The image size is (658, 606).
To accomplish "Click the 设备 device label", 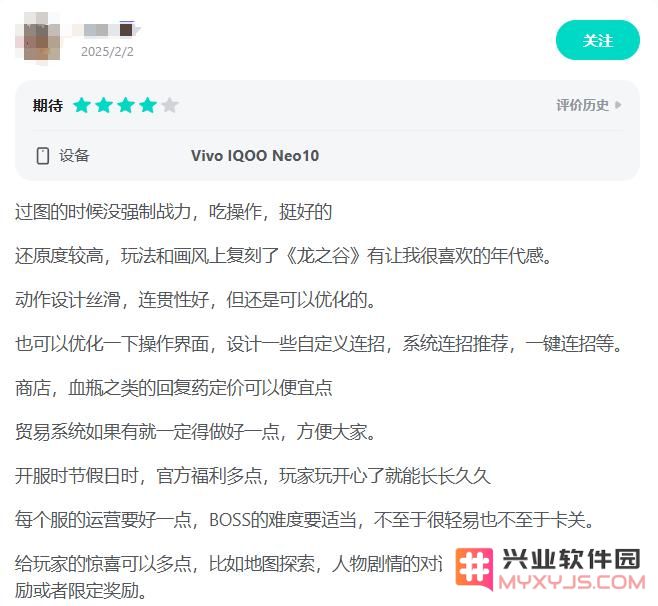I will [74, 156].
